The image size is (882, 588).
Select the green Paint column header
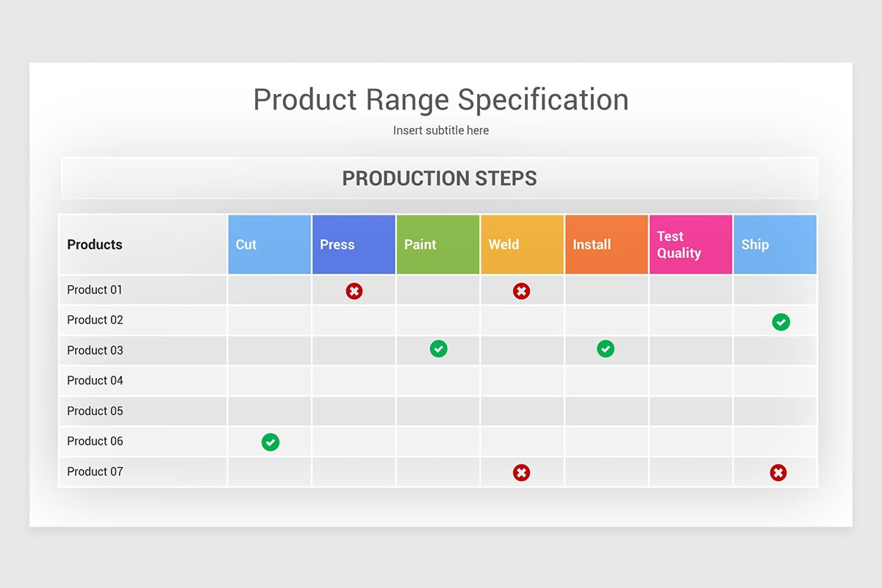[438, 245]
